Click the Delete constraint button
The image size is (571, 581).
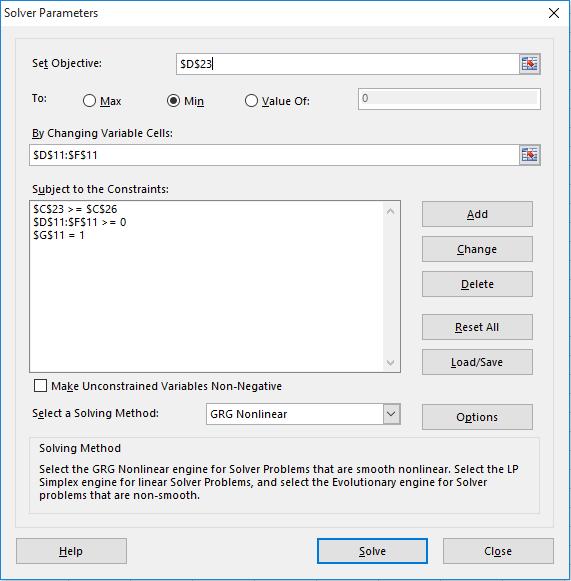tap(477, 284)
